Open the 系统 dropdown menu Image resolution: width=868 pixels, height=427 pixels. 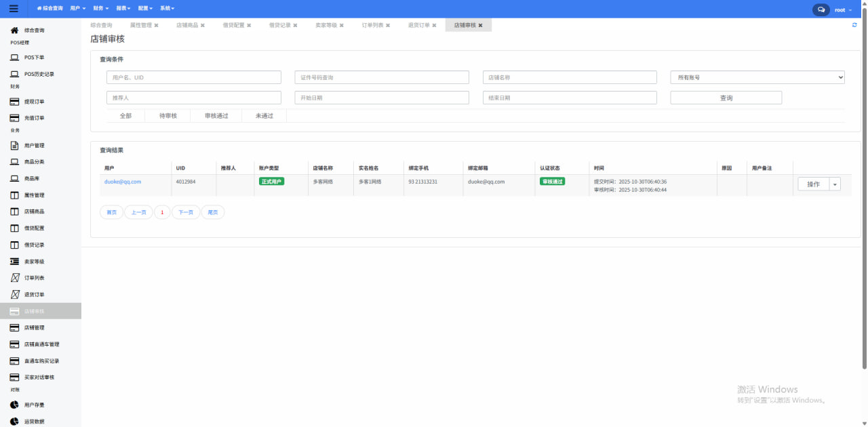(x=167, y=8)
